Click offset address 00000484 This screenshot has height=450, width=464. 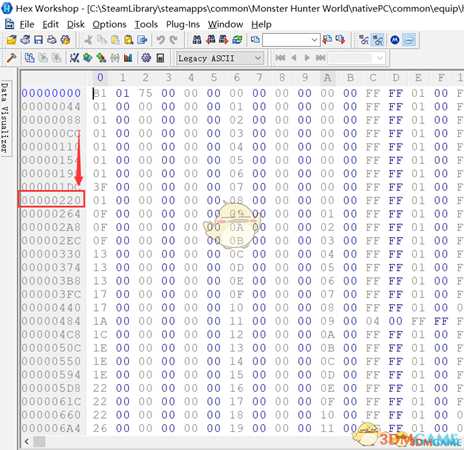(x=51, y=321)
